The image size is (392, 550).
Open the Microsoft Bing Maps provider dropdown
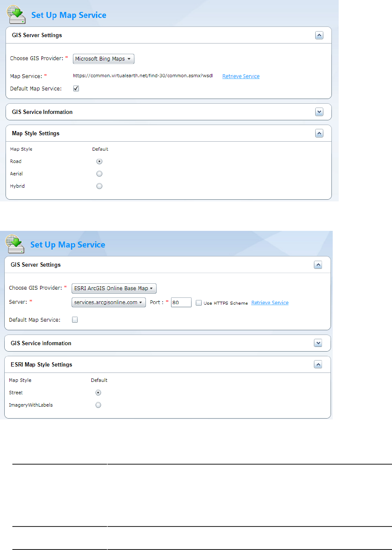point(104,59)
